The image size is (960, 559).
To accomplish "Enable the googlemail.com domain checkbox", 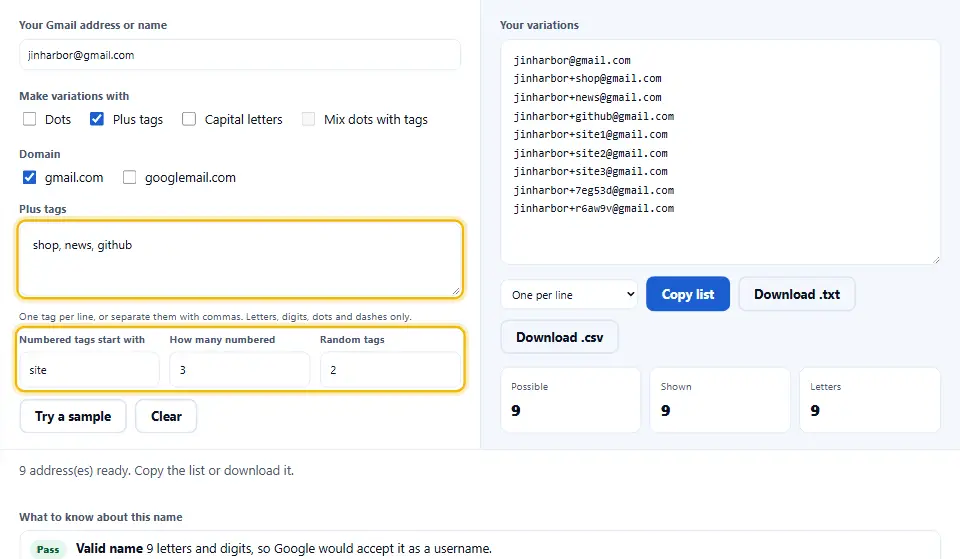I will tap(129, 178).
